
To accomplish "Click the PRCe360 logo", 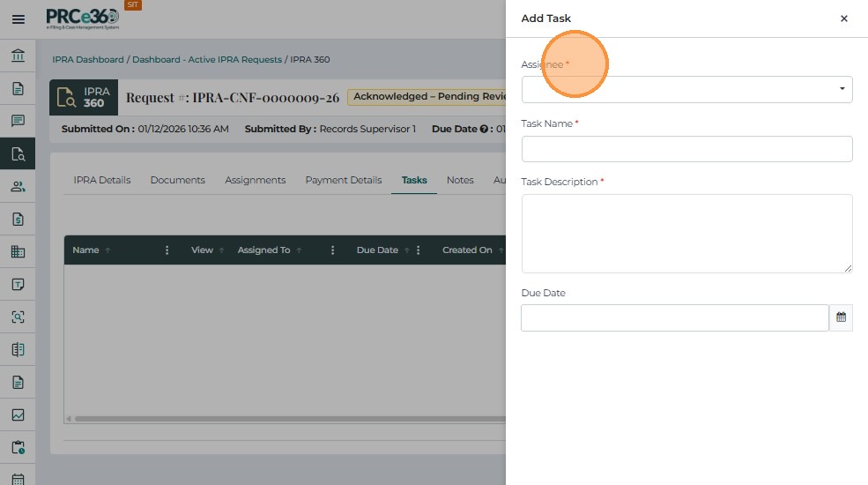I will (x=83, y=19).
